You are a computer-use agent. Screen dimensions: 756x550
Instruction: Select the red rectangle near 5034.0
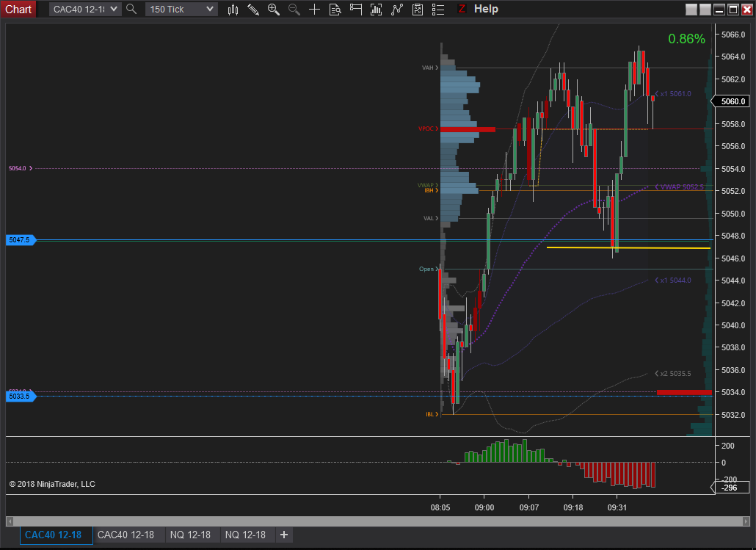(x=684, y=392)
